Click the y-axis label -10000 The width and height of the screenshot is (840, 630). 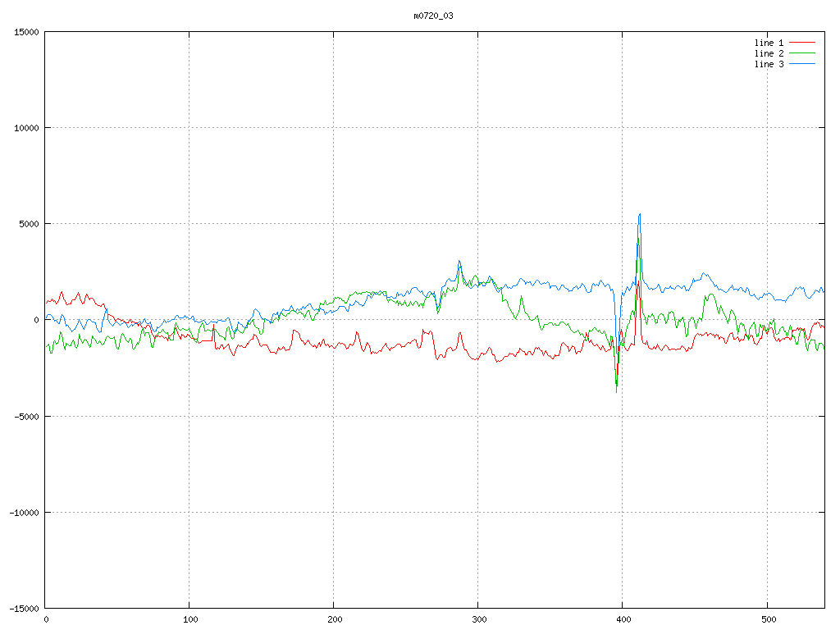click(x=24, y=513)
